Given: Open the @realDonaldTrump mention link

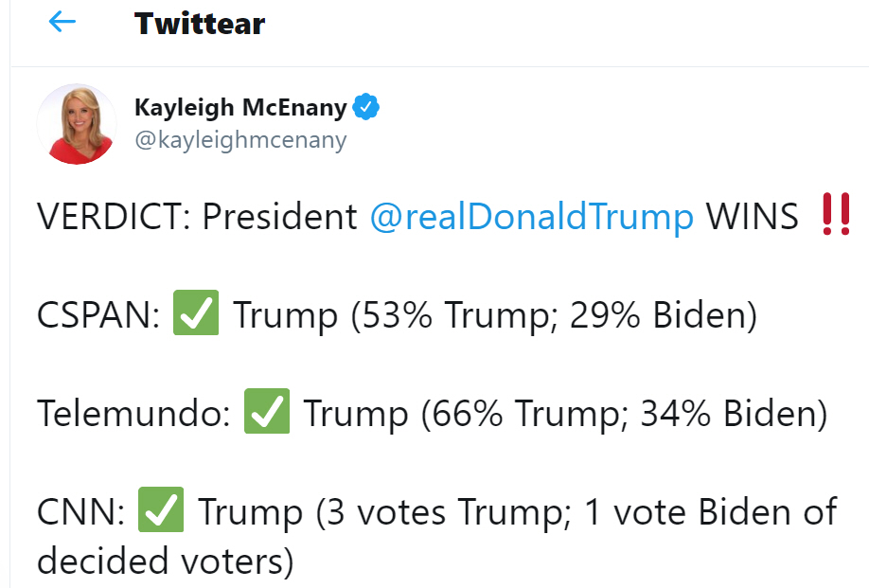Looking at the screenshot, I should pyautogui.click(x=531, y=218).
